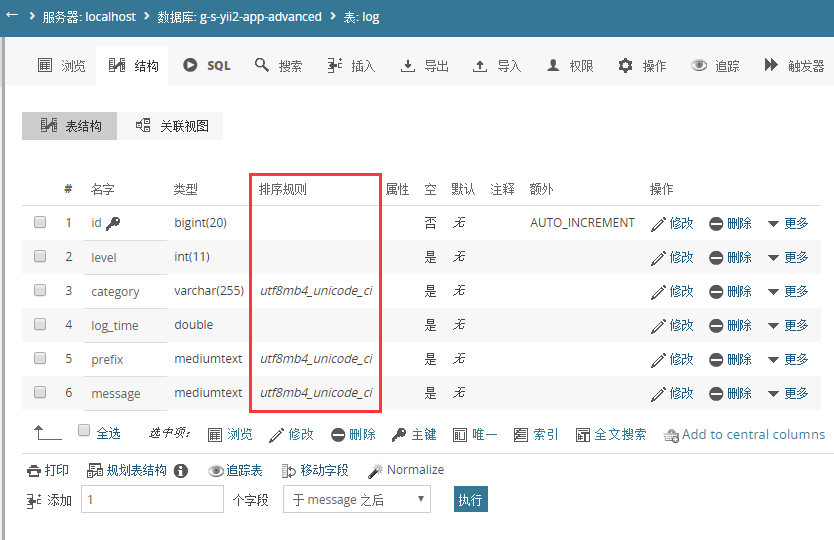Click the delete icon for level column

pyautogui.click(x=716, y=257)
